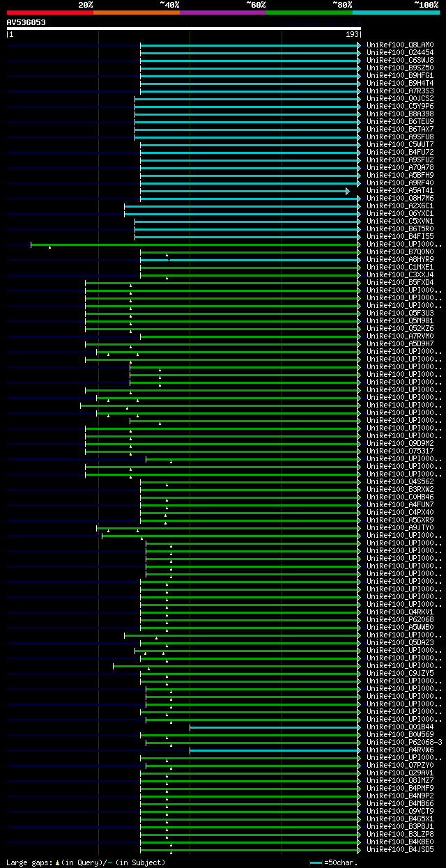Open the UniRef100_B3RXW2 hit
The image size is (446, 868).
400,489
